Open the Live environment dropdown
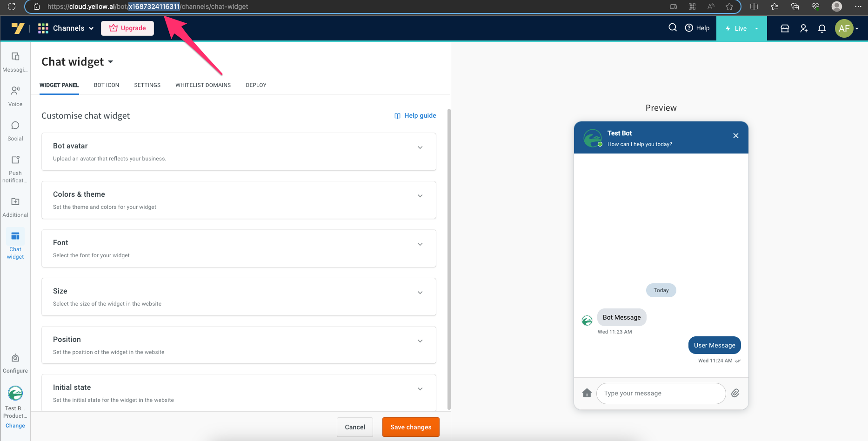This screenshot has width=868, height=441. coord(741,28)
